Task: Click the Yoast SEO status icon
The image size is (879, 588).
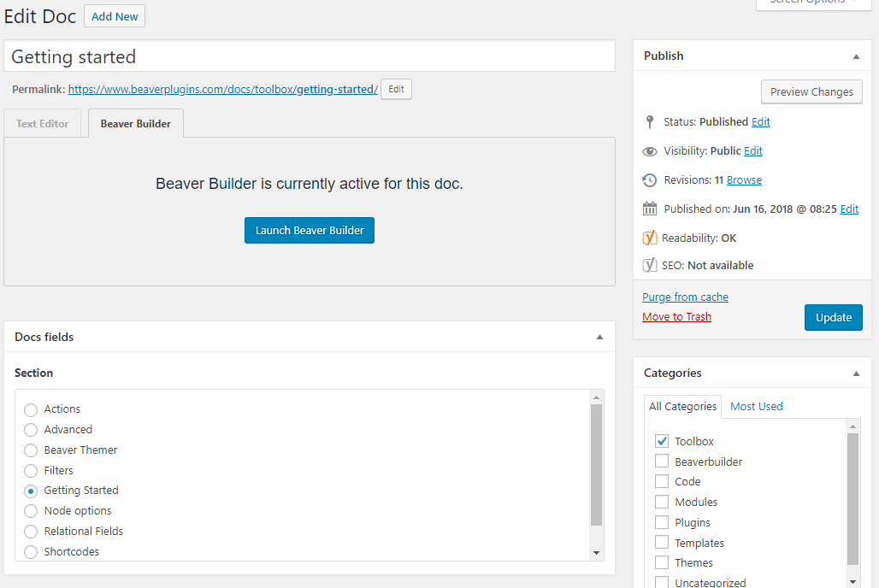Action: coord(651,265)
